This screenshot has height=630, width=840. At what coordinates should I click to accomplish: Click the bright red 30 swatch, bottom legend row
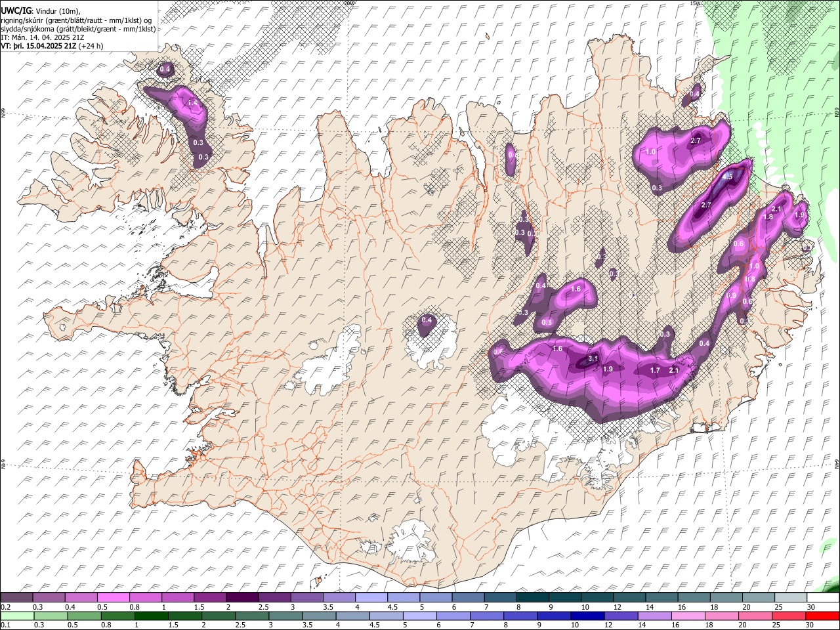(x=822, y=616)
